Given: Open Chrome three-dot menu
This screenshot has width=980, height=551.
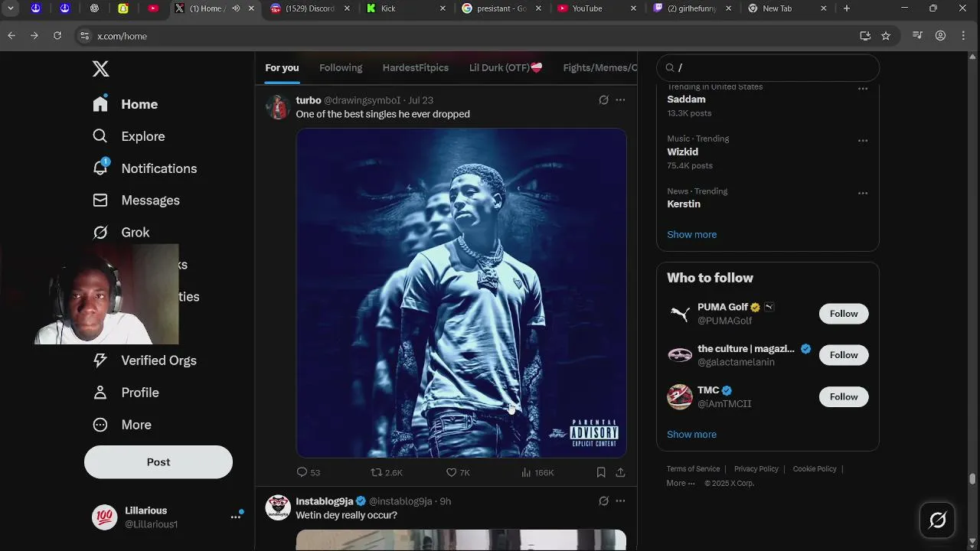Looking at the screenshot, I should click(x=963, y=36).
